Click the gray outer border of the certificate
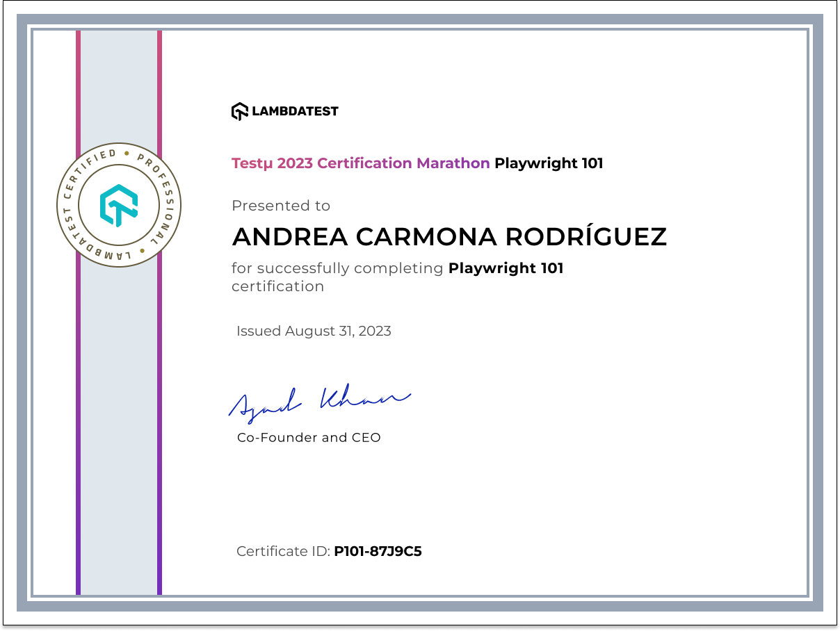The height and width of the screenshot is (631, 840). click(420, 21)
